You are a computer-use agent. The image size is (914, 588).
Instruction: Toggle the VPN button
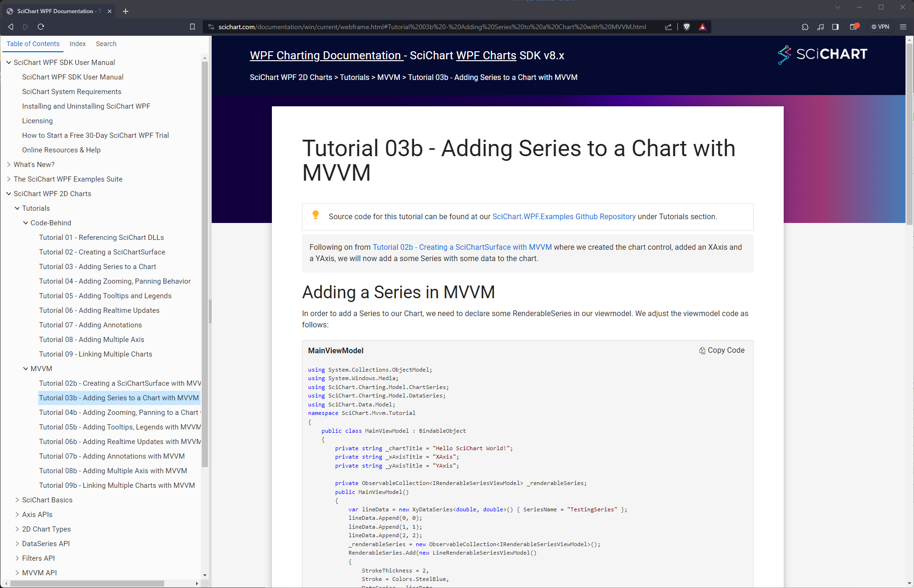(881, 27)
